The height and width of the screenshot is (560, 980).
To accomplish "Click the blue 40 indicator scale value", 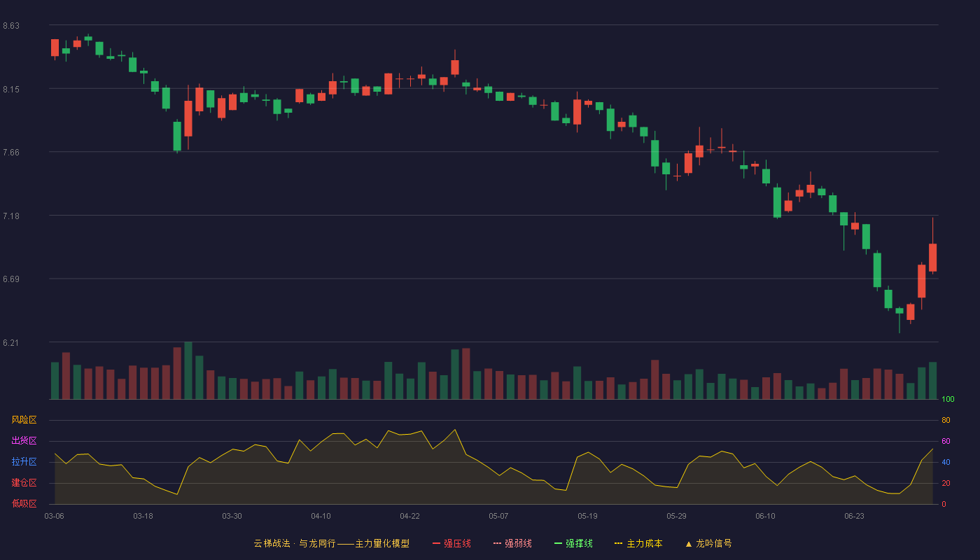I will [x=946, y=462].
